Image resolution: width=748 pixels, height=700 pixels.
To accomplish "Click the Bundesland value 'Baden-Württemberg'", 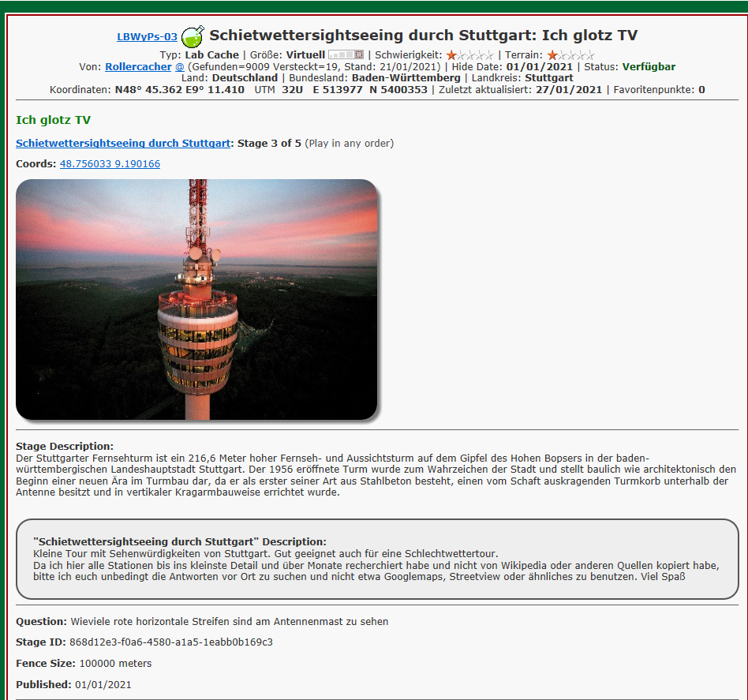I will point(406,78).
